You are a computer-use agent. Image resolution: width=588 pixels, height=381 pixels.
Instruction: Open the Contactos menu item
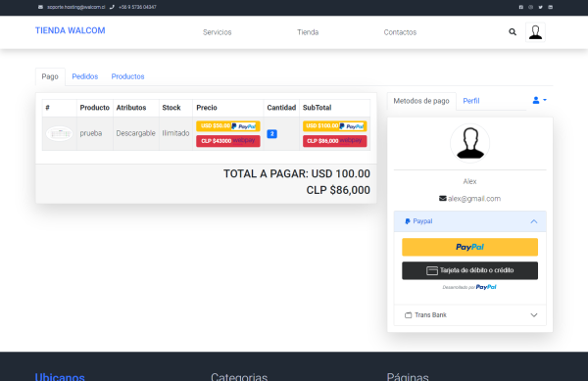coord(400,32)
